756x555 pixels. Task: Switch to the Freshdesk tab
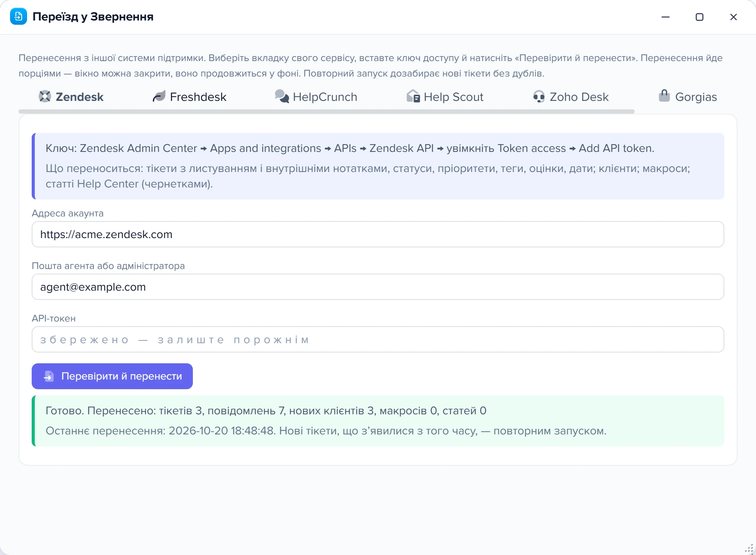point(189,97)
